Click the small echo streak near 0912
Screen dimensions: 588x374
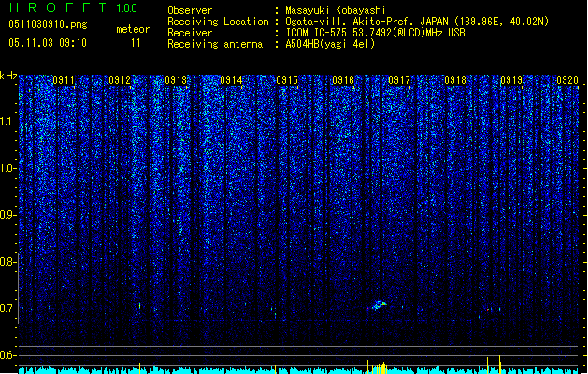point(139,306)
